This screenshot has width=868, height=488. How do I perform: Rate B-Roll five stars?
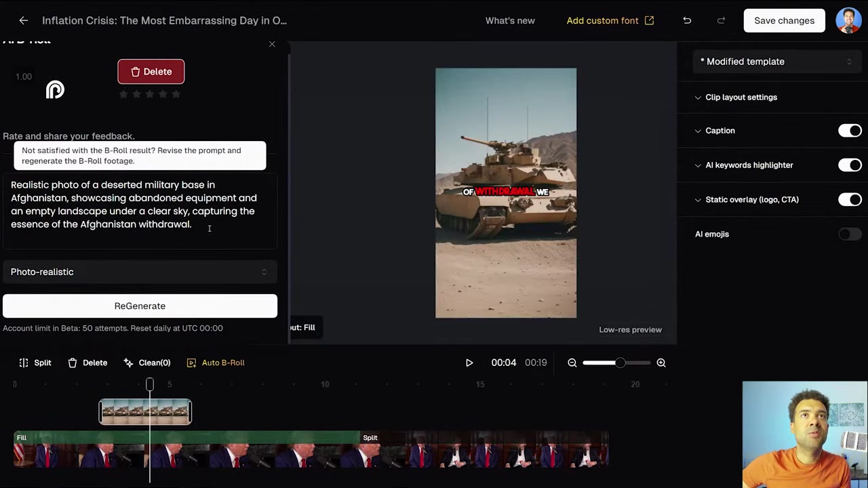click(x=176, y=95)
